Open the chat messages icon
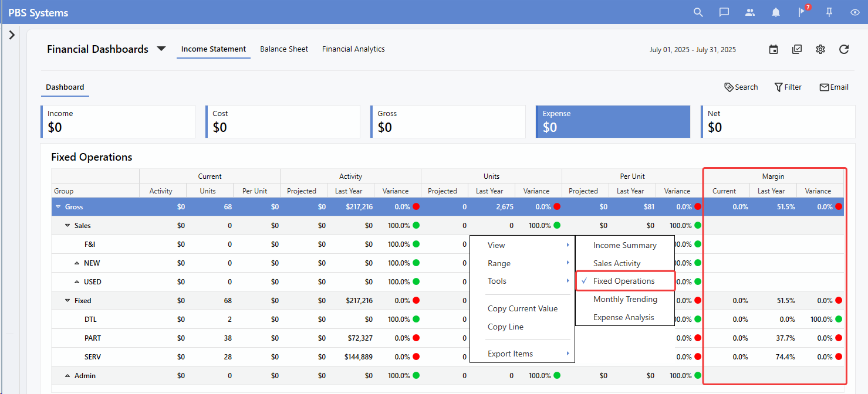868x394 pixels. click(724, 12)
